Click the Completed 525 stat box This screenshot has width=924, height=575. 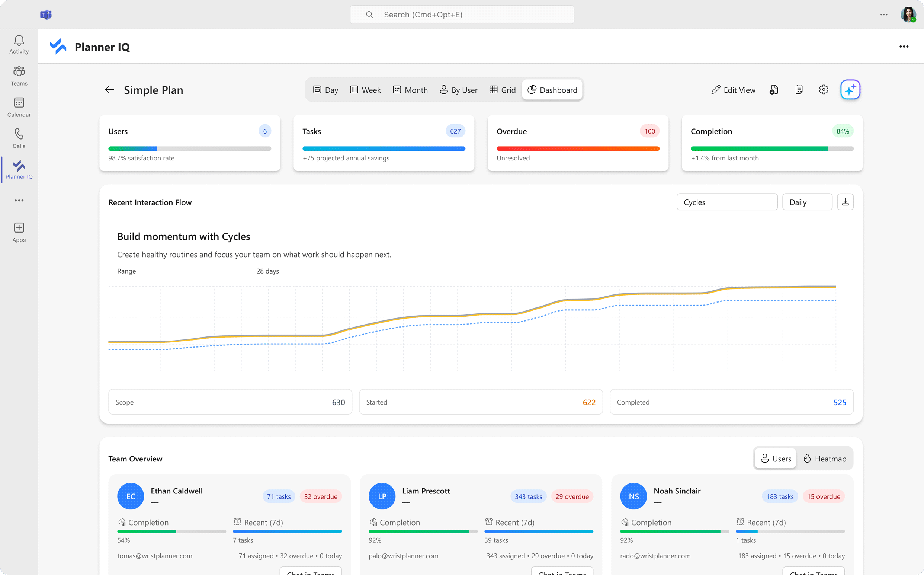click(732, 402)
